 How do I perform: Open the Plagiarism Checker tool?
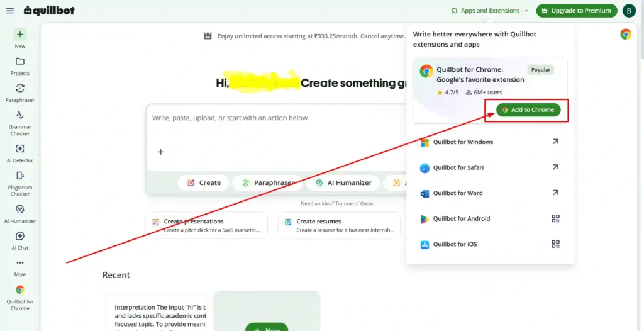[x=20, y=183]
